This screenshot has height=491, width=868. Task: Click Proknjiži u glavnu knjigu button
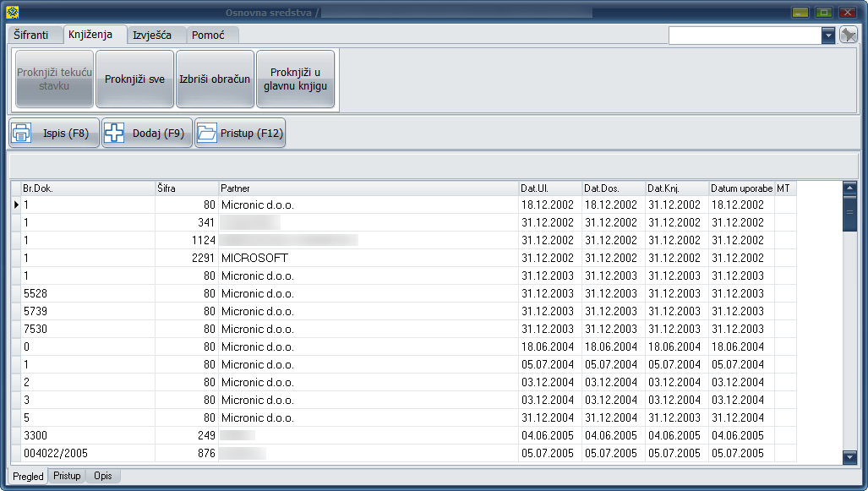[295, 79]
